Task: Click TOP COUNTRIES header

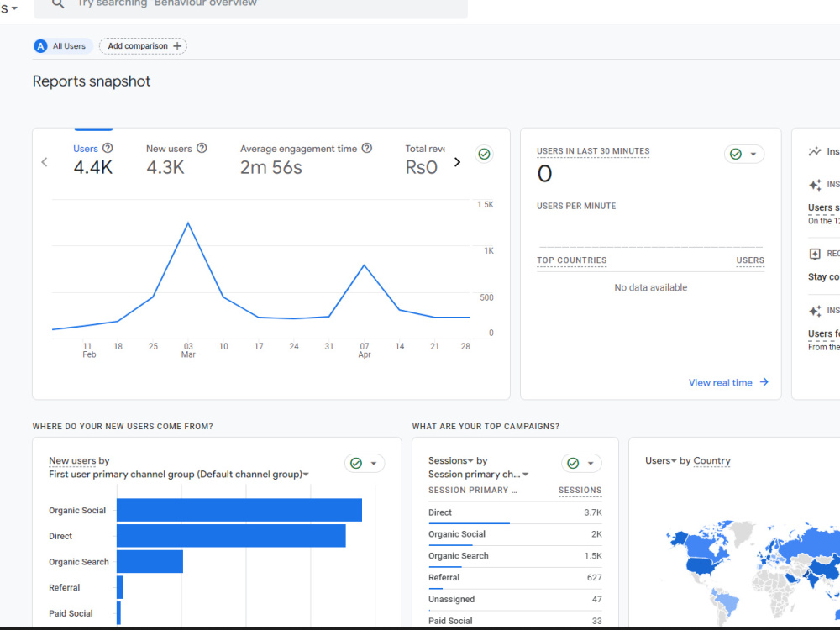Action: click(571, 260)
